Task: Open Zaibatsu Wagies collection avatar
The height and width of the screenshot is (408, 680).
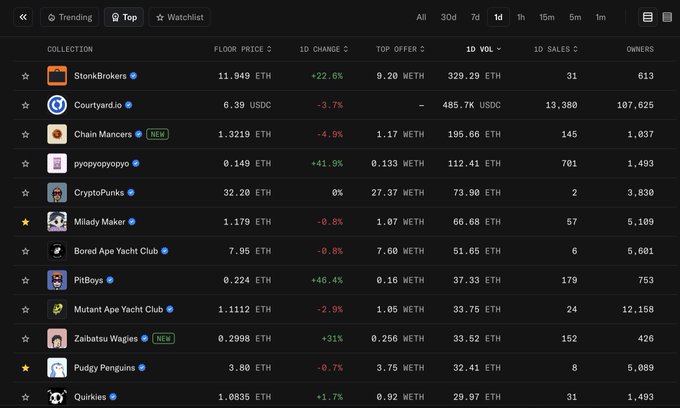Action: click(57, 338)
